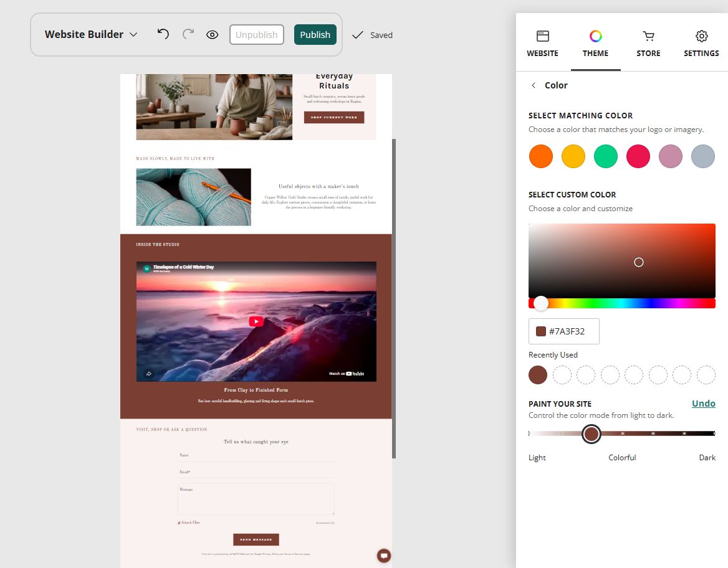The image size is (728, 568).
Task: Click the Message textarea in contact form
Action: pyautogui.click(x=256, y=499)
